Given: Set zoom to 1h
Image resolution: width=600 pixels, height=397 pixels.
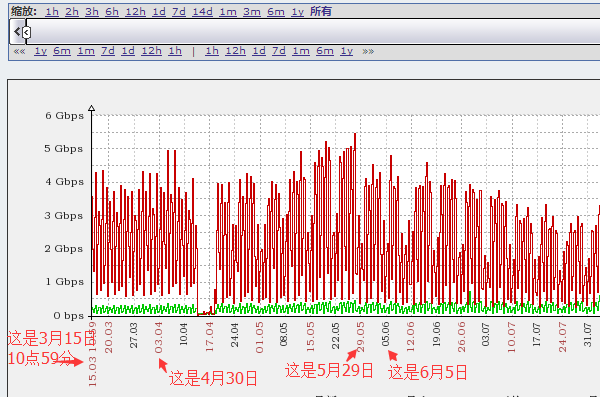Looking at the screenshot, I should tap(52, 12).
